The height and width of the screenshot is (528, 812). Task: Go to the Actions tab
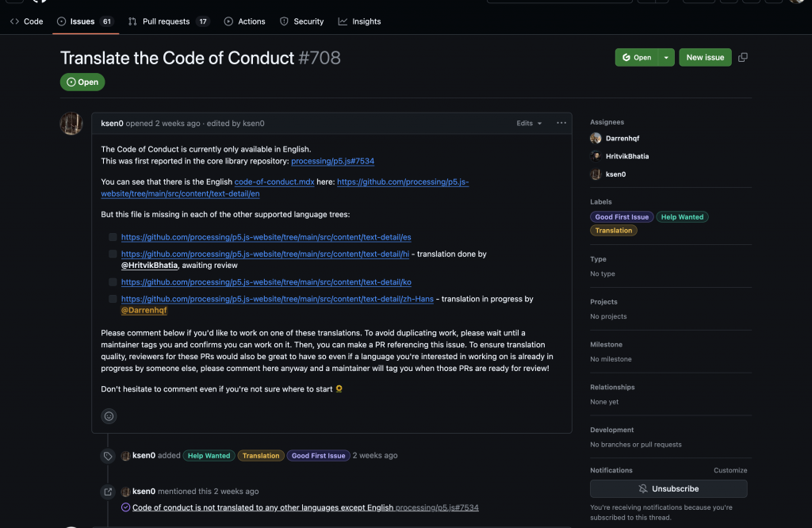[244, 21]
